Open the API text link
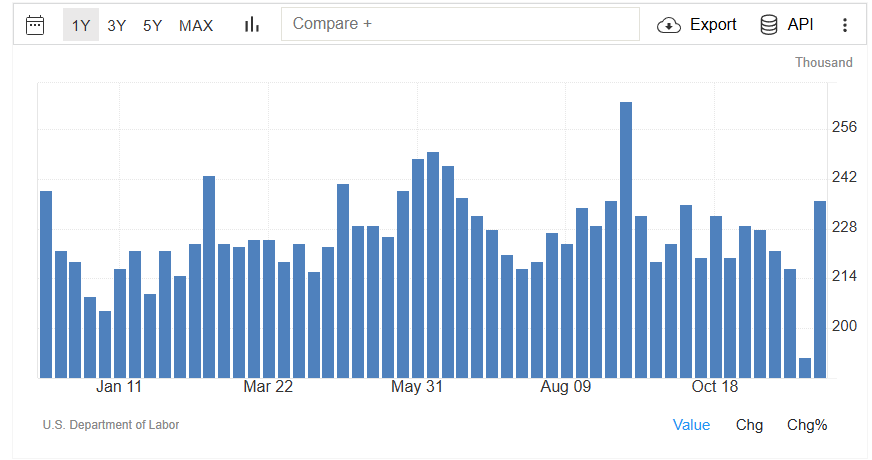Screen dimensions: 872x460 click(x=800, y=24)
